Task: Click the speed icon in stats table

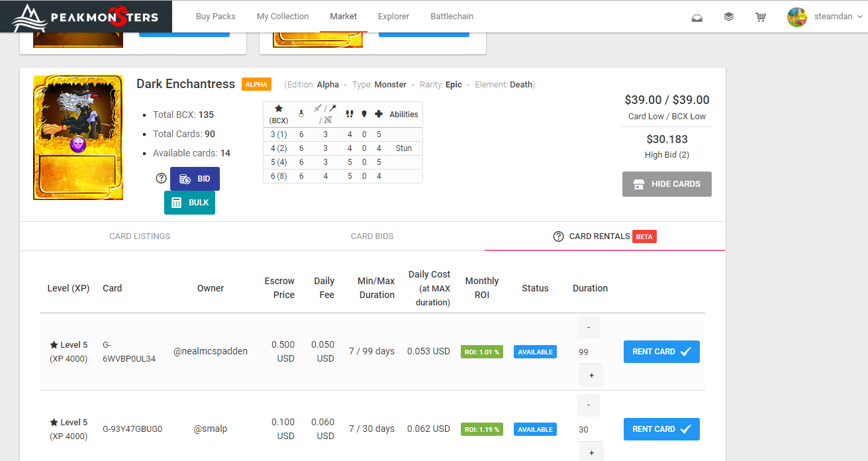Action: [350, 114]
